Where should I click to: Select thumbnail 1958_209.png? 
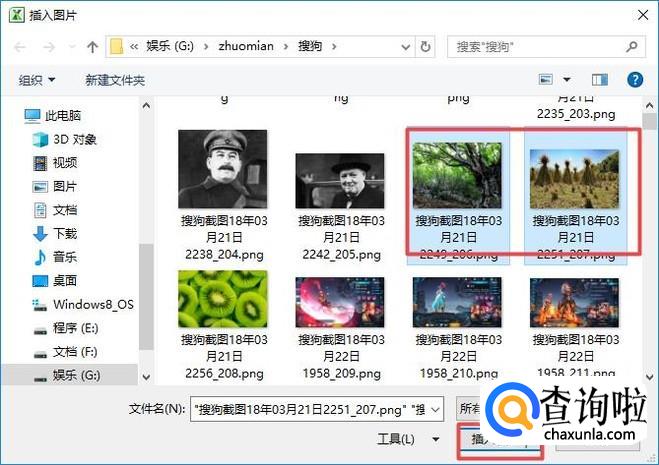click(x=340, y=302)
